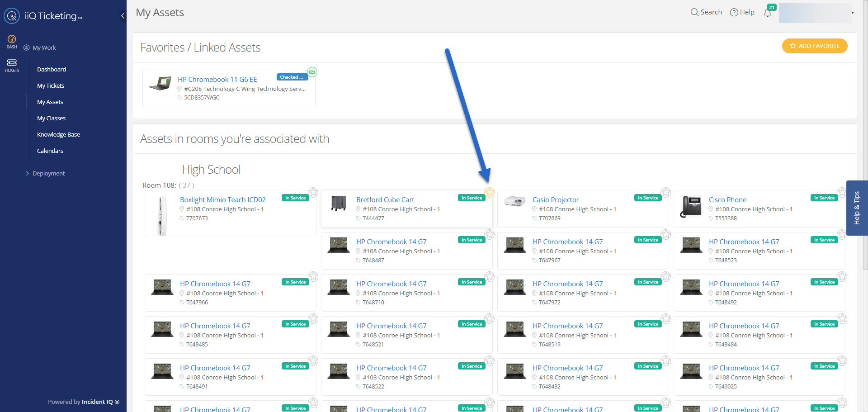Open the Help & Tips side tab

tap(857, 208)
